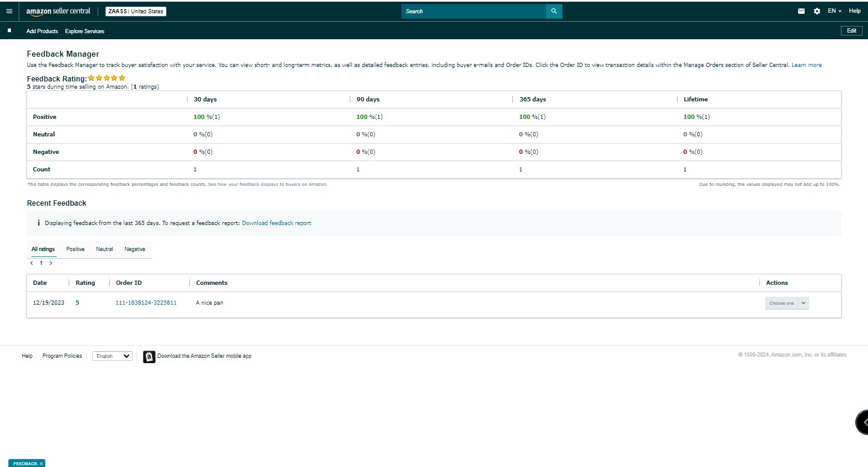Open the Learn more link
Image resolution: width=868 pixels, height=467 pixels.
click(807, 65)
